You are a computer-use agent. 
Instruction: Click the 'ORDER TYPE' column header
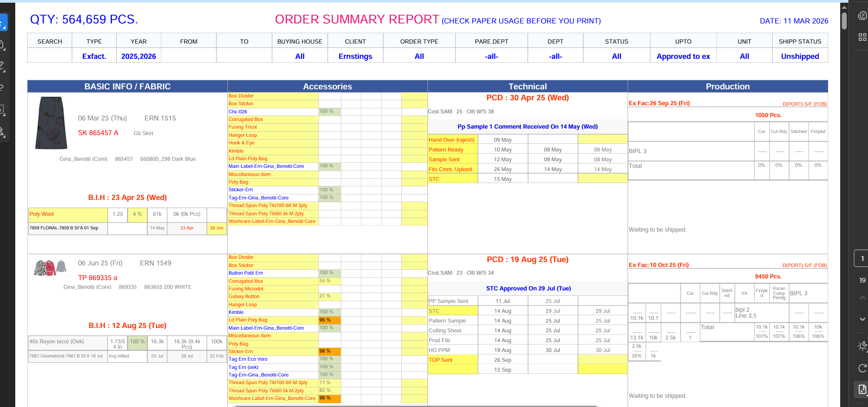point(419,41)
